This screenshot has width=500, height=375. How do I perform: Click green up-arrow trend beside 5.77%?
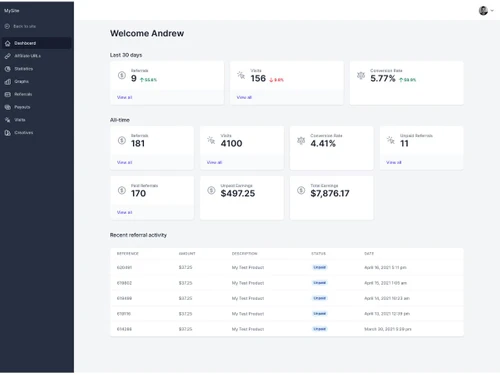[x=408, y=80]
